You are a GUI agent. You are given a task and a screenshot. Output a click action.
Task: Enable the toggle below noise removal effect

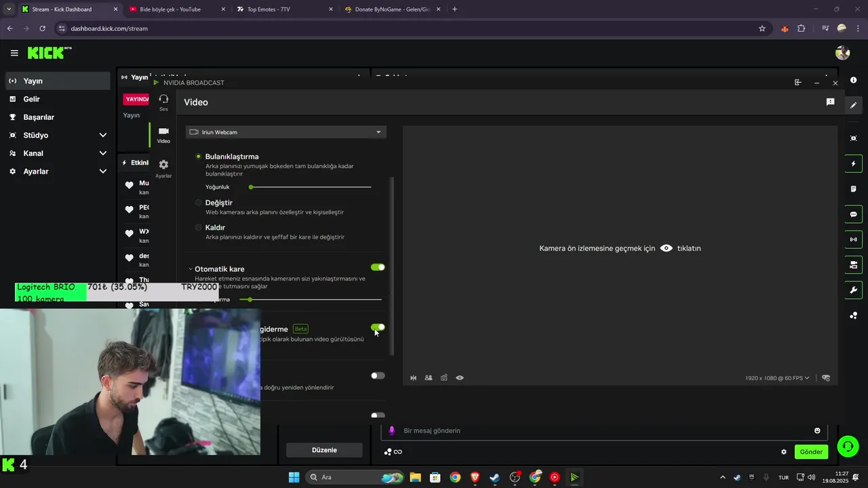click(378, 375)
